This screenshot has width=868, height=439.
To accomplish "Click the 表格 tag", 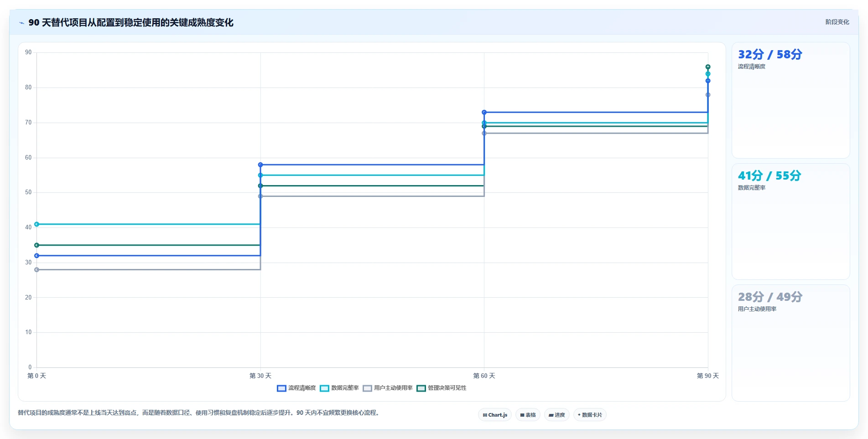I will pyautogui.click(x=528, y=415).
